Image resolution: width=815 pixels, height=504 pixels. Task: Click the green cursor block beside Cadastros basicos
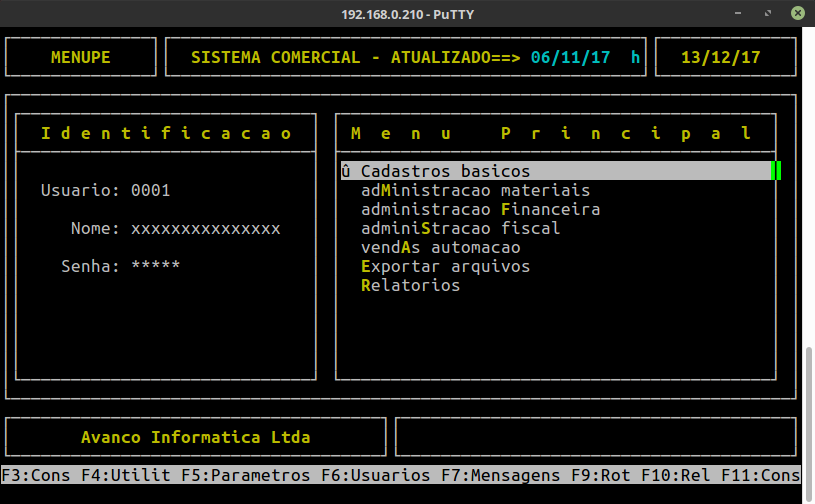(x=776, y=171)
